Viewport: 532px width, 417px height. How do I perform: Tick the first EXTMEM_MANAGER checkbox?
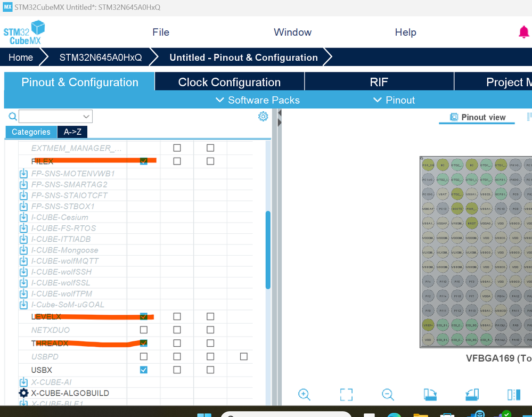point(177,148)
